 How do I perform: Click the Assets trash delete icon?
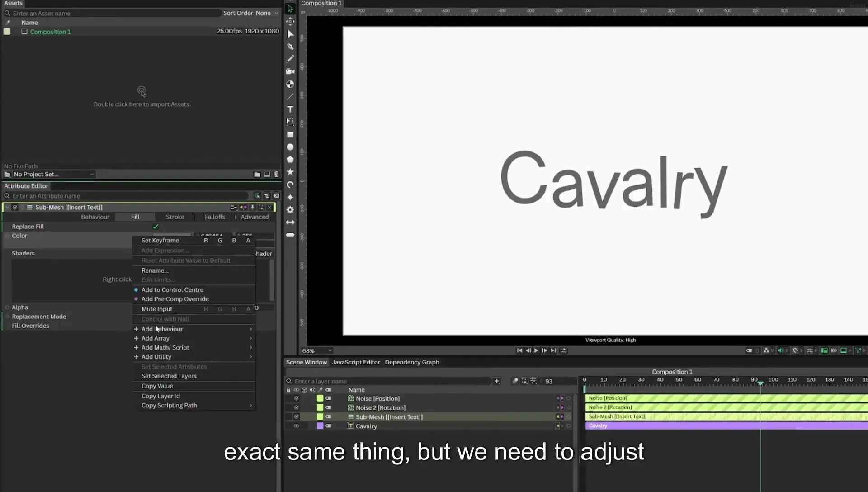(277, 175)
